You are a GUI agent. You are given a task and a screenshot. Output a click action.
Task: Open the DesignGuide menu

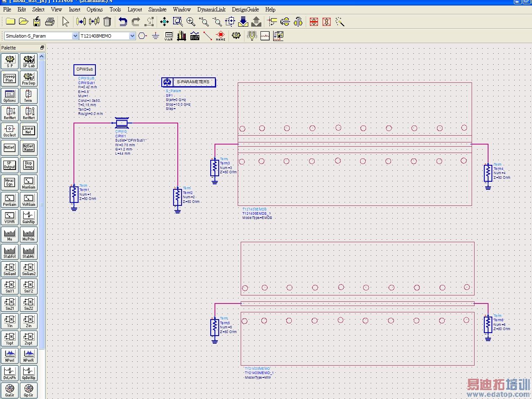[x=245, y=9]
